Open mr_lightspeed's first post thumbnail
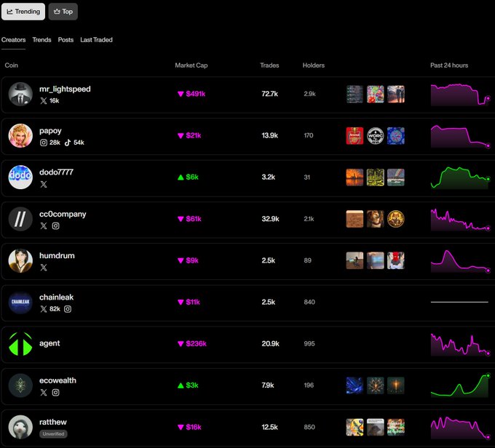Image resolution: width=495 pixels, height=448 pixels. pyautogui.click(x=355, y=94)
